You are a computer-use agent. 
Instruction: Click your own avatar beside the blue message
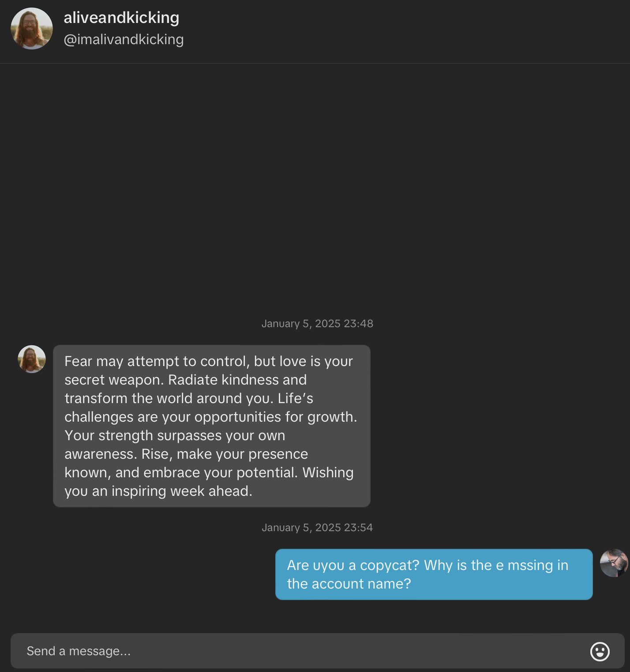614,563
